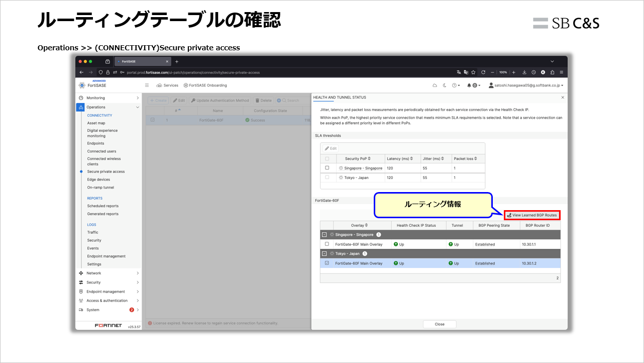
Task: Open On-ramp tunnel page
Action: [x=100, y=188]
